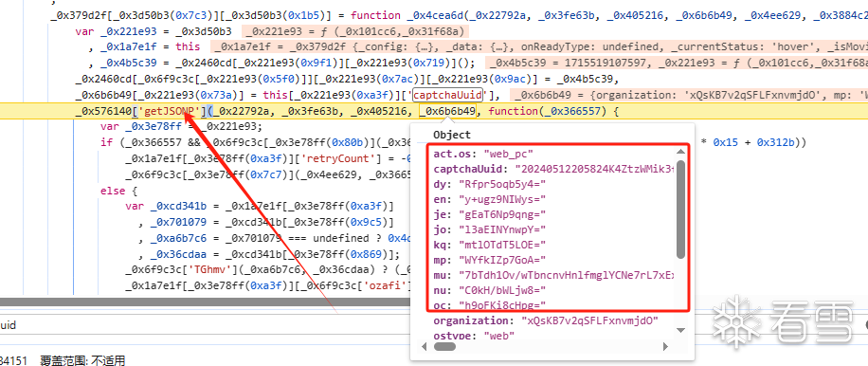Click the popup's horizontal scrollbar thumb
Viewport: 868px width, 366px height.
tap(444, 347)
